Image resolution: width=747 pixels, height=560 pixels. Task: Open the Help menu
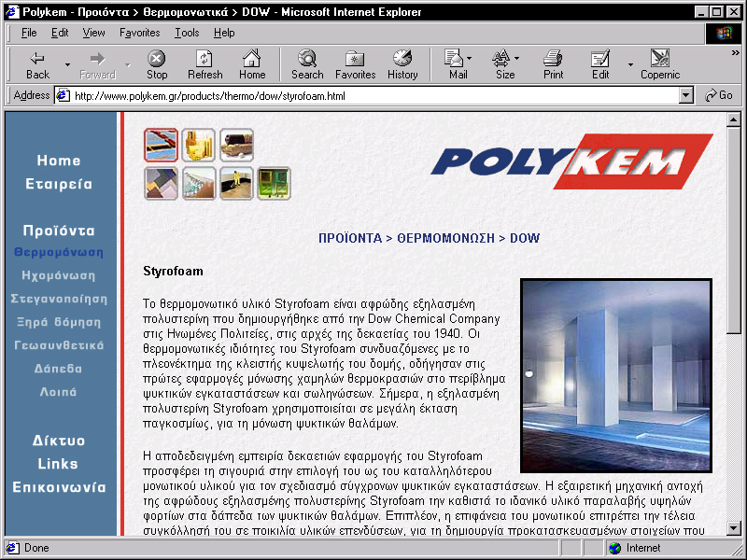coord(224,33)
